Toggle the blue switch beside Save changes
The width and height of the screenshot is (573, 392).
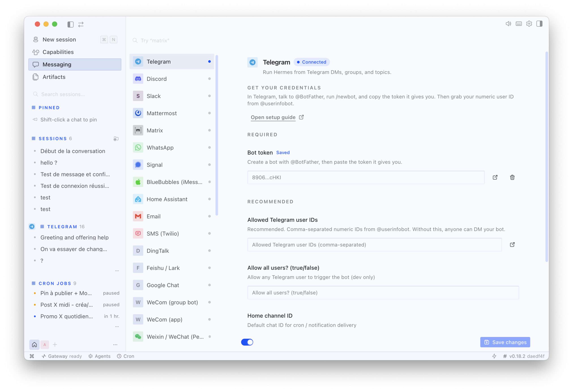(x=247, y=342)
